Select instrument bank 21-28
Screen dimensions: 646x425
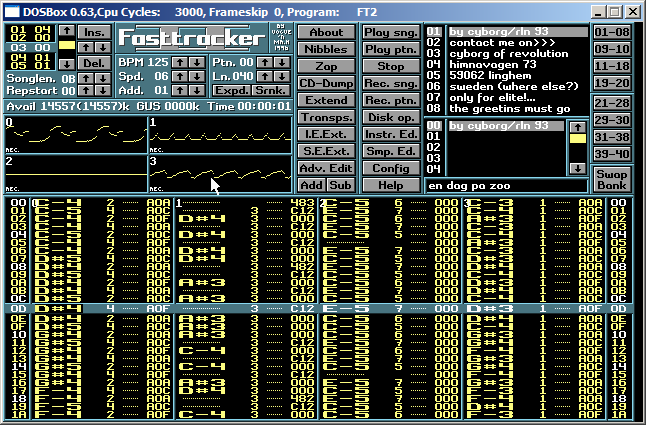click(x=612, y=103)
